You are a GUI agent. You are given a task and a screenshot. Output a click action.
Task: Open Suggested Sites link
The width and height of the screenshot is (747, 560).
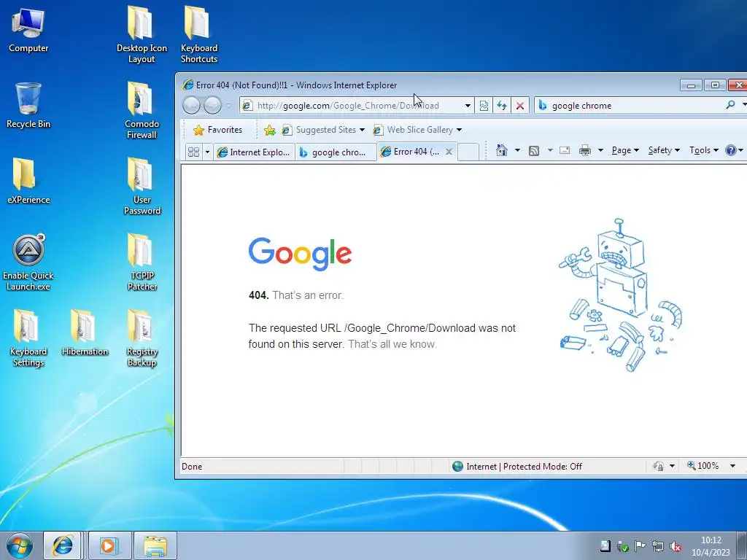point(320,130)
